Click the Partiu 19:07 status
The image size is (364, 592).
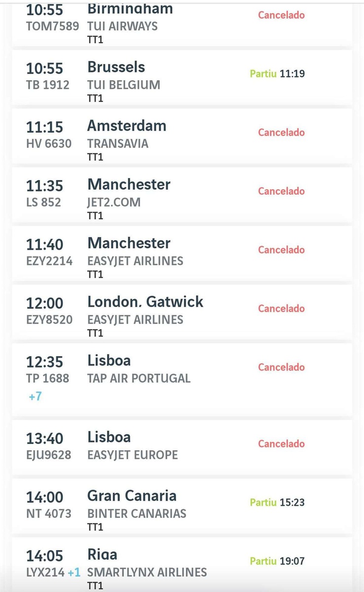(277, 561)
